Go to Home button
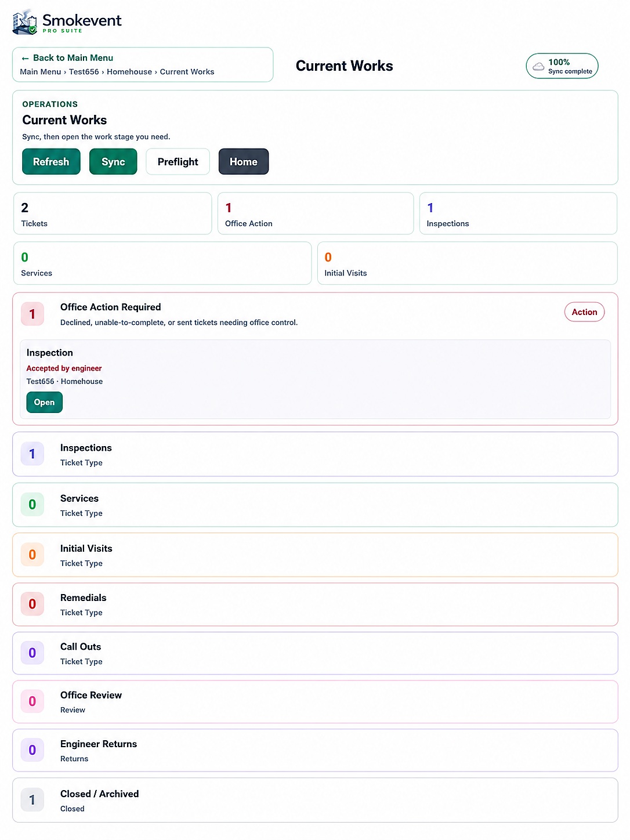 (x=244, y=162)
